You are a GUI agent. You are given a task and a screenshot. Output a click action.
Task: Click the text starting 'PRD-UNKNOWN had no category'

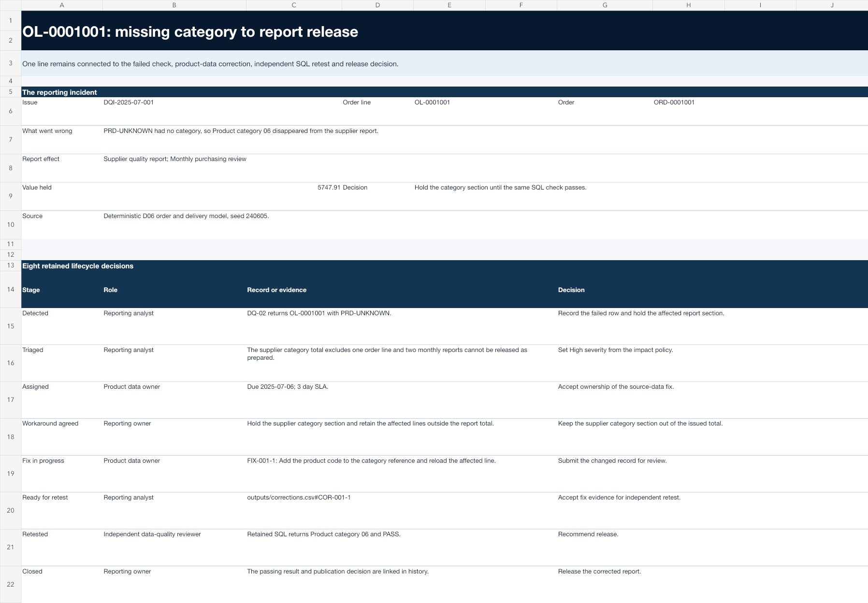coord(241,131)
